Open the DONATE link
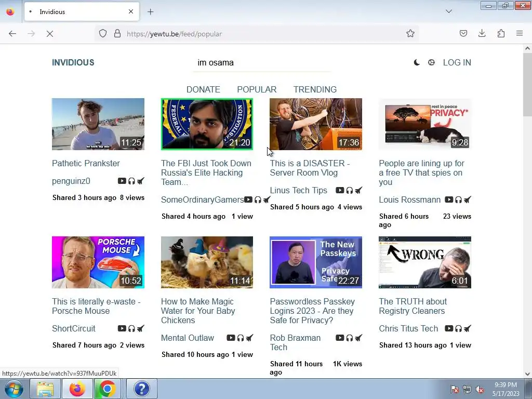Viewport: 532px width, 399px height. click(203, 89)
